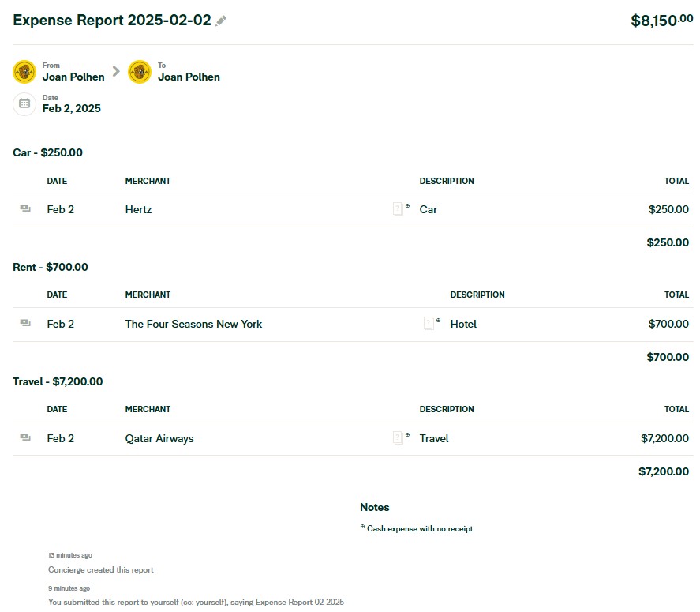
Task: Click the Cash expense with no receipt note
Action: pyautogui.click(x=419, y=529)
